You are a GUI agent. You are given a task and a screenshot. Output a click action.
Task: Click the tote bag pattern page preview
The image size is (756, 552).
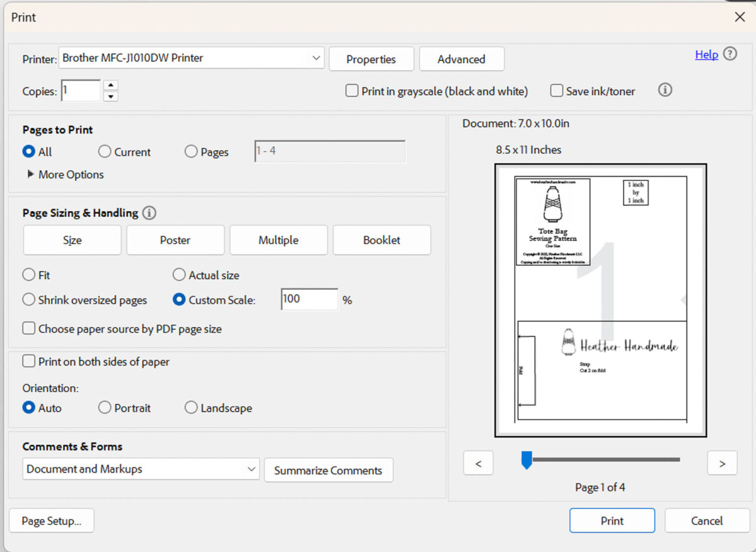pos(600,300)
